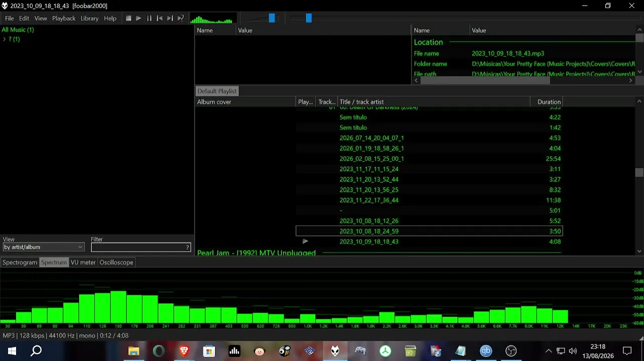
Task: Stop playback with the Stop button
Action: click(x=128, y=19)
